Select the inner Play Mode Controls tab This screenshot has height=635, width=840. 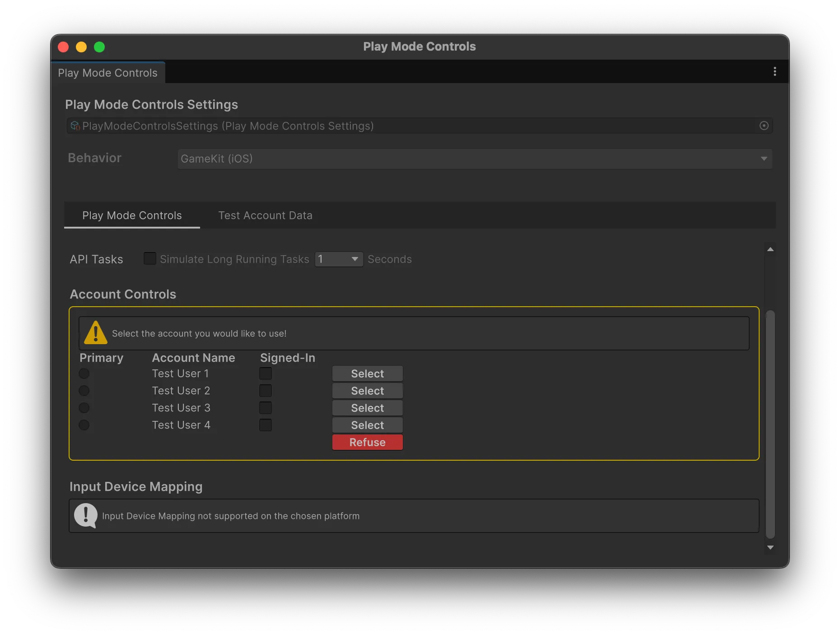[132, 215]
